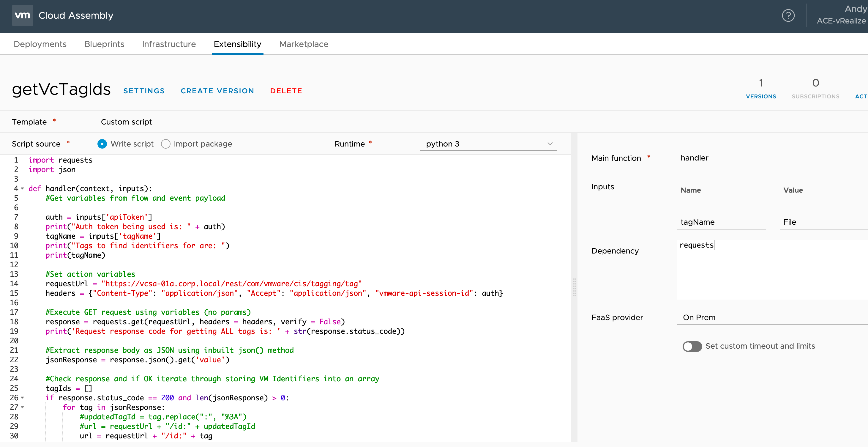Click the tagName input name field
This screenshot has width=868, height=447.
721,222
